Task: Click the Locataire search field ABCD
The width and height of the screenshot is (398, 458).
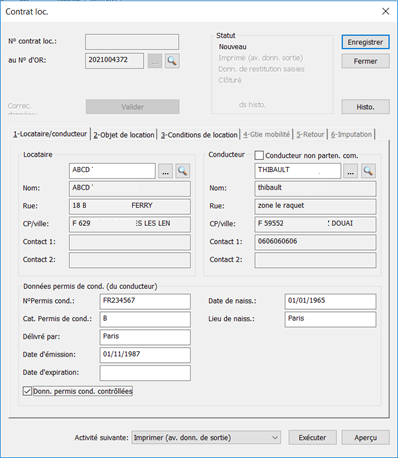Action: point(112,171)
